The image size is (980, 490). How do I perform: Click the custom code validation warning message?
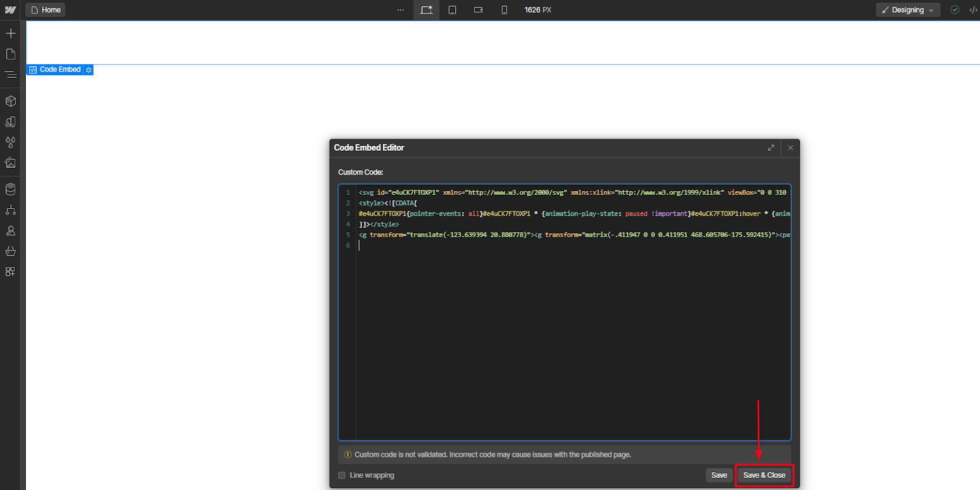565,454
